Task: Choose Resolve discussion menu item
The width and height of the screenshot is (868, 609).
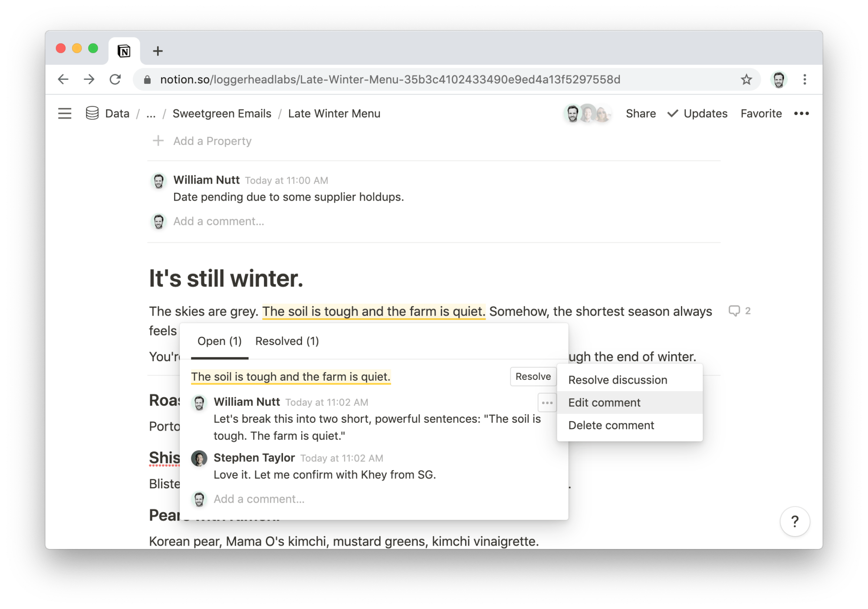Action: pos(630,380)
